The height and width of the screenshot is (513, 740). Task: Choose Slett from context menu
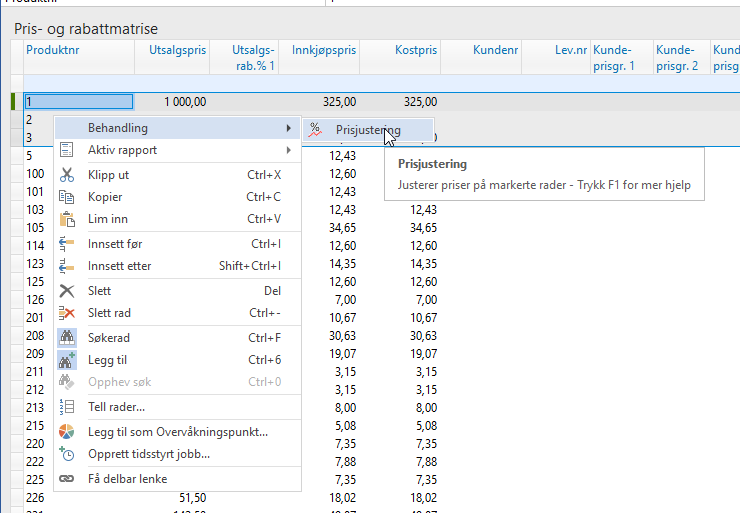click(177, 291)
